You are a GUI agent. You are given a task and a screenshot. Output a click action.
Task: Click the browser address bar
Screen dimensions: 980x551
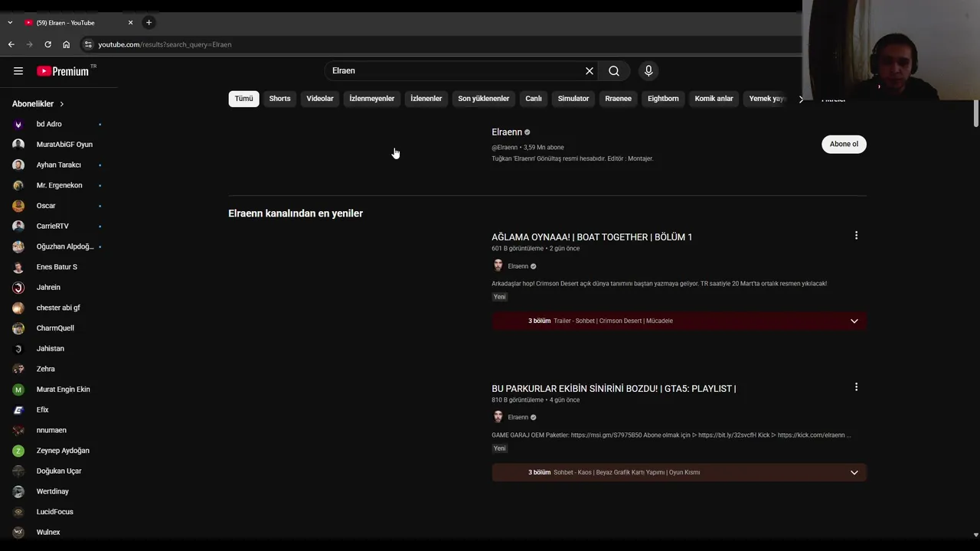(444, 44)
